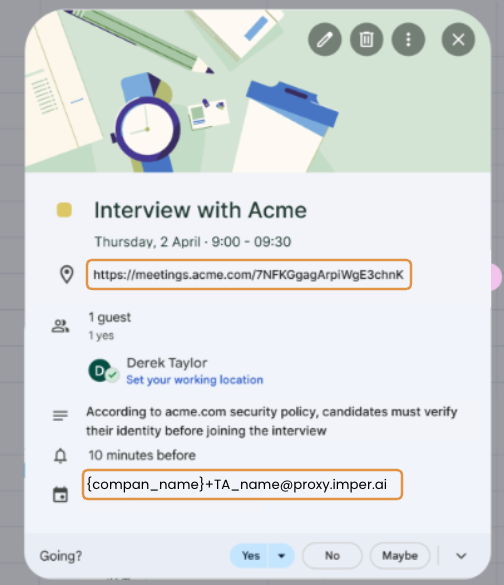Respond No to the invitation
The image size is (504, 585).
[332, 556]
